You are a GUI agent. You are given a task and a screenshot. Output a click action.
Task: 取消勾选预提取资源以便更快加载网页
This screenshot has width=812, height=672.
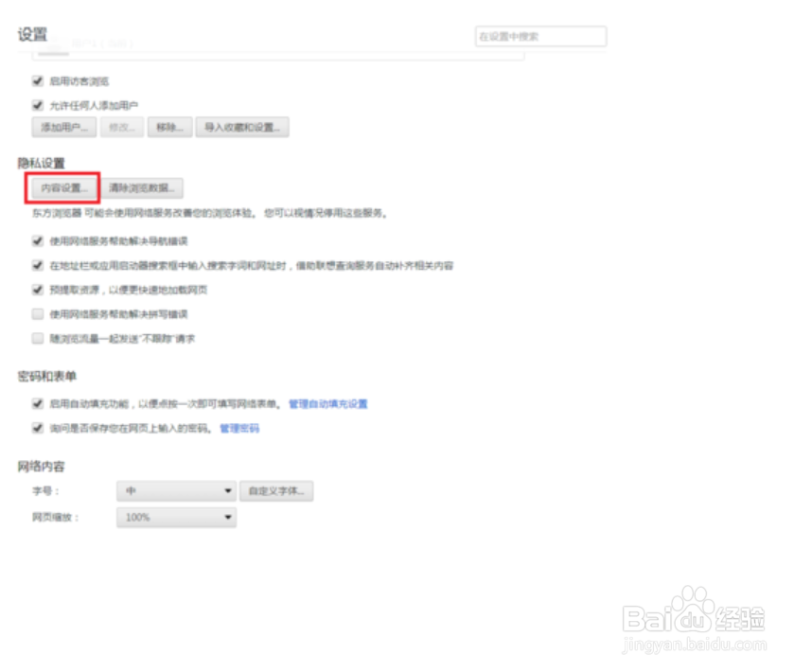tap(37, 290)
